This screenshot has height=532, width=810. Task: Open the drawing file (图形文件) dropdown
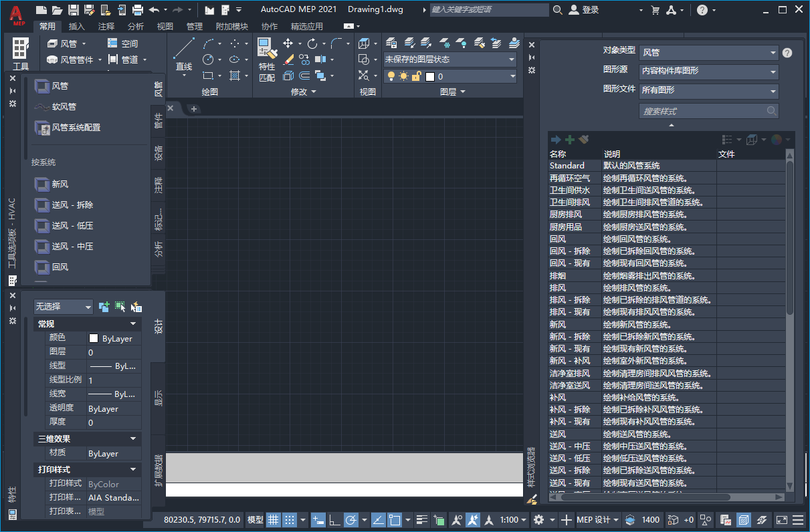[x=709, y=90]
